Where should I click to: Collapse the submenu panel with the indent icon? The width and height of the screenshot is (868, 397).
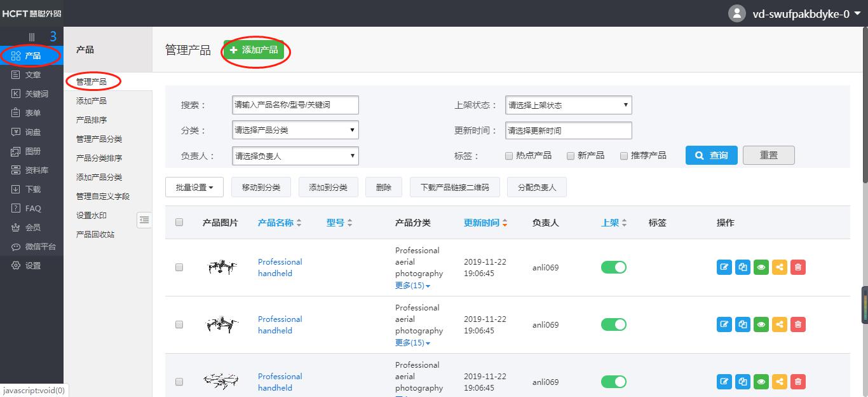[144, 219]
